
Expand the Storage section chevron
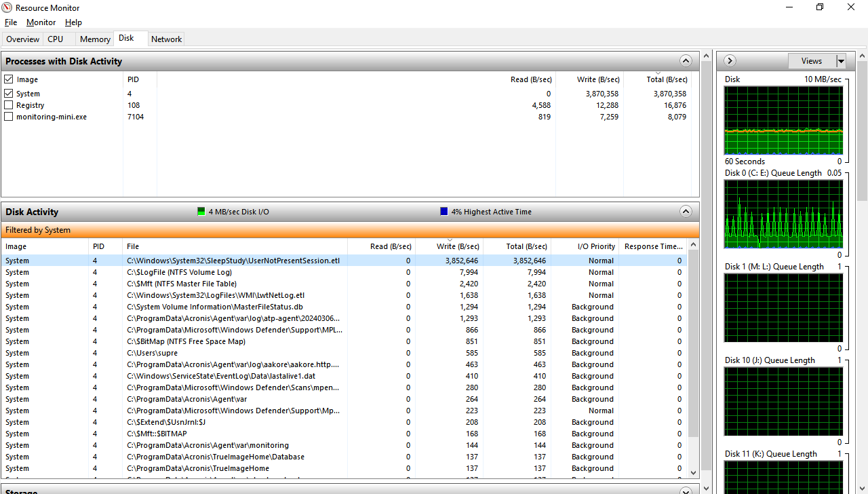pos(686,491)
